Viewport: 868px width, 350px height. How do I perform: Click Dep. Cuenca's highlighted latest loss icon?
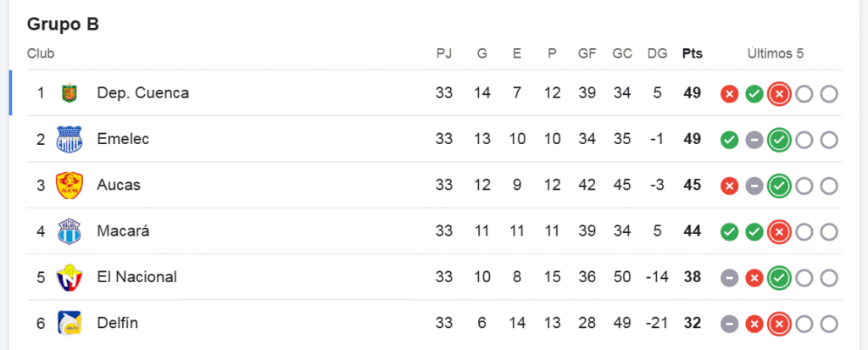tap(779, 94)
